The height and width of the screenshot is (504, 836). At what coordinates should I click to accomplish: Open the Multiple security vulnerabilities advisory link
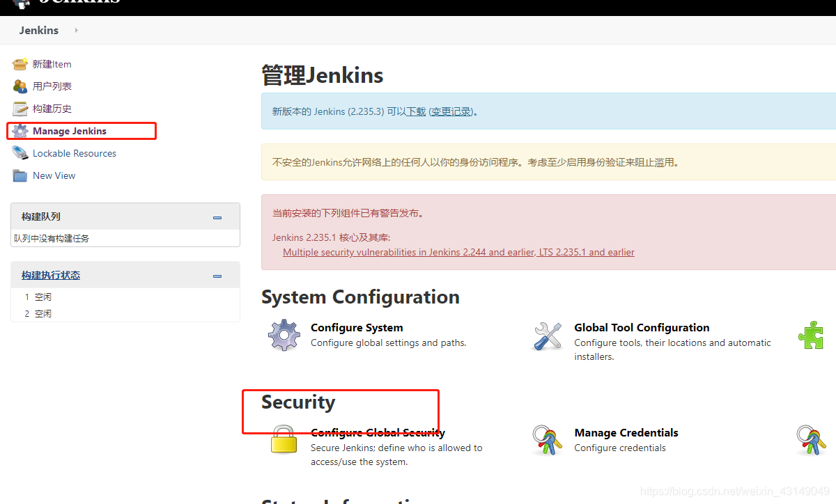[x=458, y=252]
